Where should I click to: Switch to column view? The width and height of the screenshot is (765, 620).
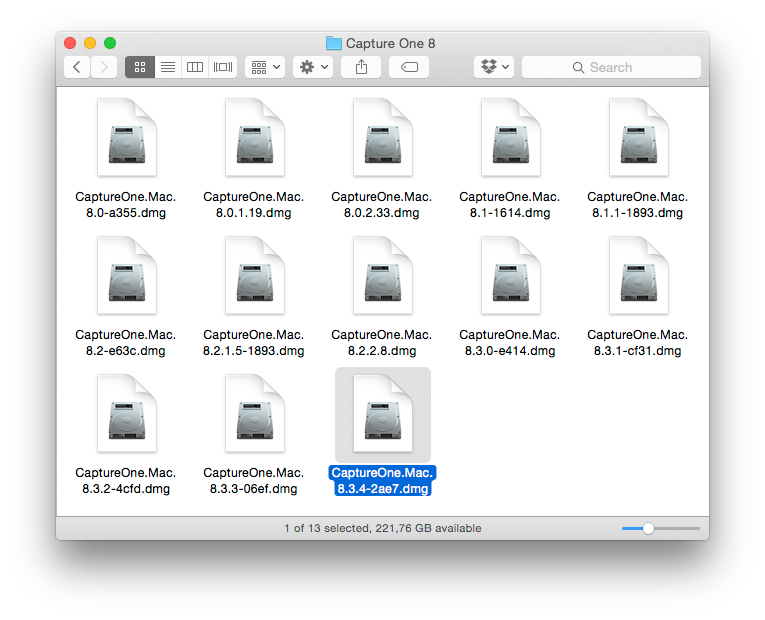point(195,67)
